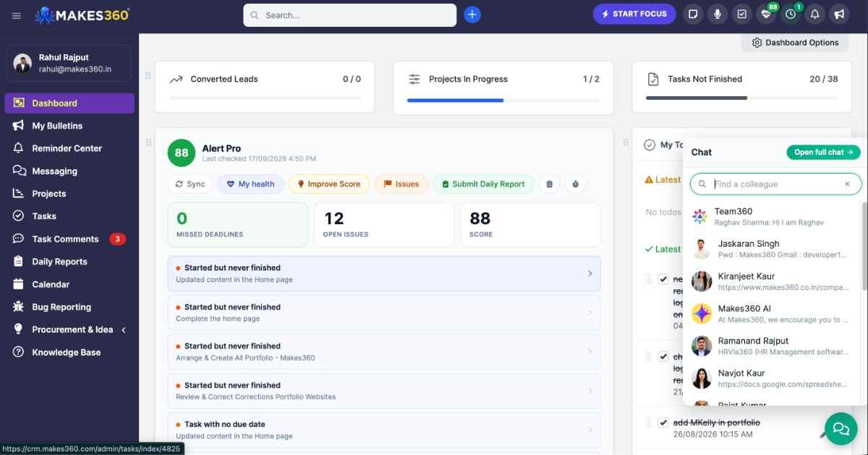Click the drag handle beside Alert Pro

pyautogui.click(x=148, y=143)
